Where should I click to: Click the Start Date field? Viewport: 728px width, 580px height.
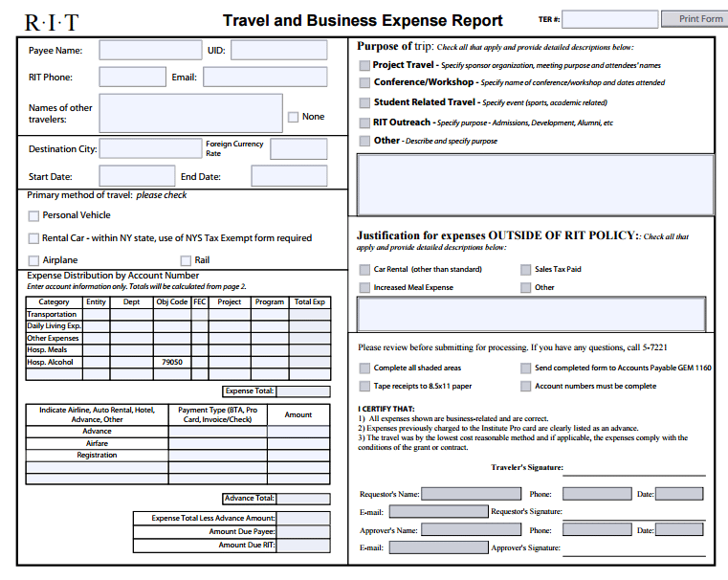(x=137, y=176)
